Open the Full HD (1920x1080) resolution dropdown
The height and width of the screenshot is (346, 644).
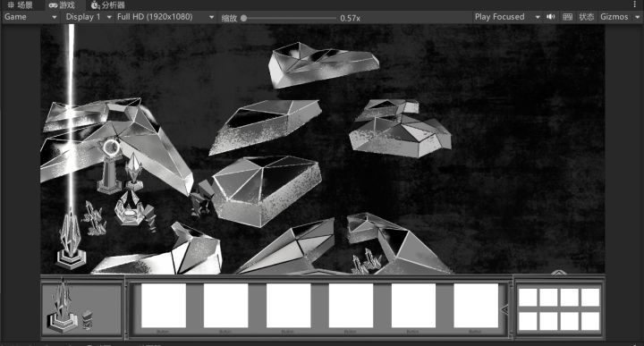tap(165, 17)
